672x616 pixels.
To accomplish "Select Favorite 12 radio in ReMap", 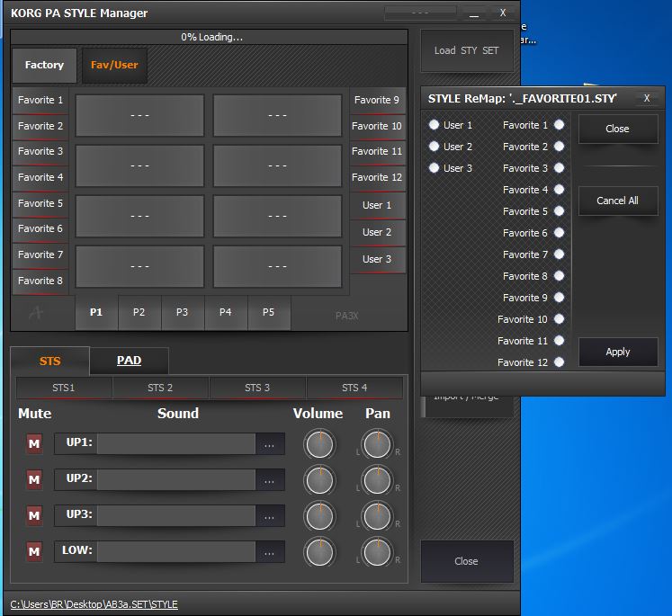I will pyautogui.click(x=559, y=362).
